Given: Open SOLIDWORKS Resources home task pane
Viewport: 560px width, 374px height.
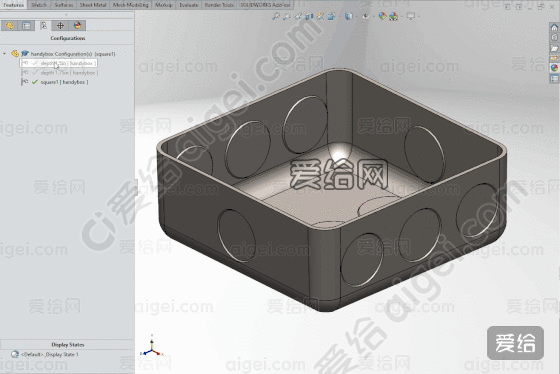Looking at the screenshot, I should tap(554, 28).
